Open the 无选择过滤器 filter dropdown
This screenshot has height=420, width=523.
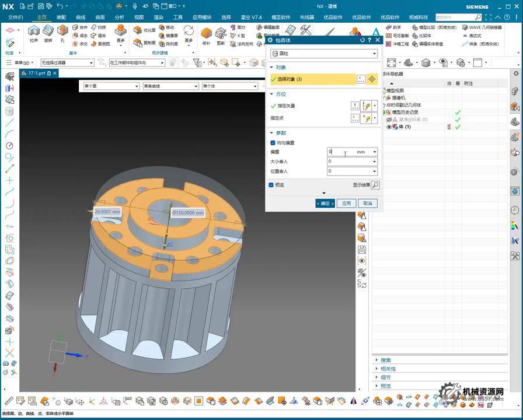(x=67, y=62)
